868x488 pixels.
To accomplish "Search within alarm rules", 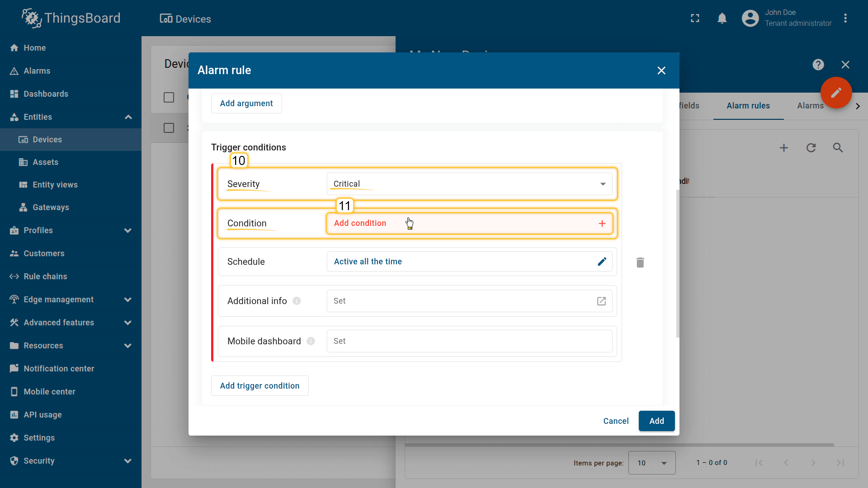I will pyautogui.click(x=838, y=148).
